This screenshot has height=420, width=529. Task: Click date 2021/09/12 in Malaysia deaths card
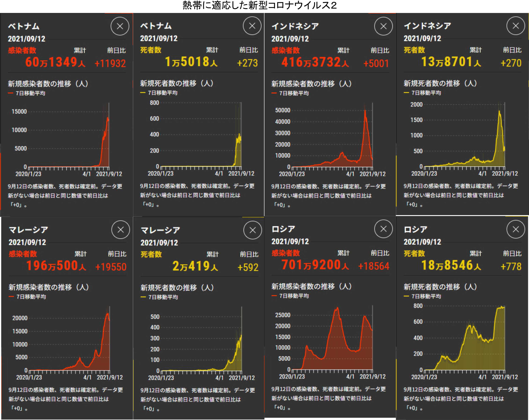(x=159, y=243)
